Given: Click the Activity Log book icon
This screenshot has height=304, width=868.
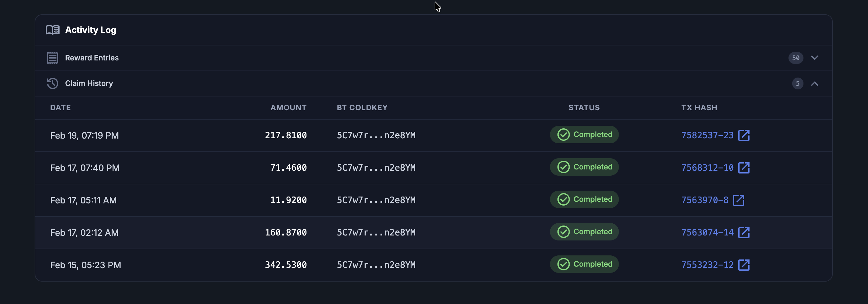Looking at the screenshot, I should [53, 30].
